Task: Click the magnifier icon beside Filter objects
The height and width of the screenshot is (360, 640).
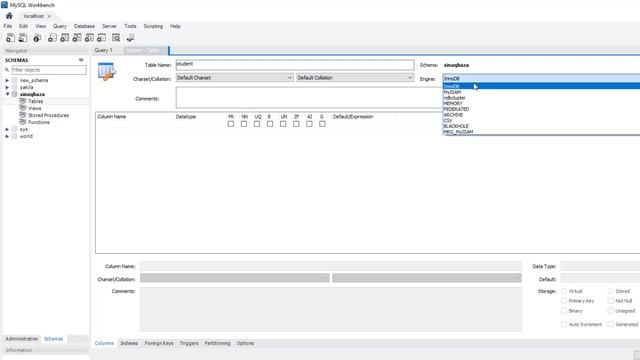Action: (7, 70)
